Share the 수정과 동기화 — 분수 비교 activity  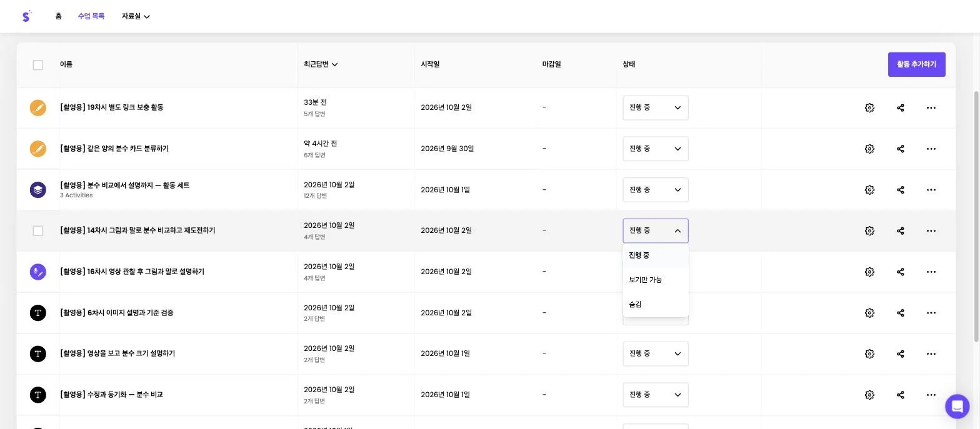[x=901, y=395]
